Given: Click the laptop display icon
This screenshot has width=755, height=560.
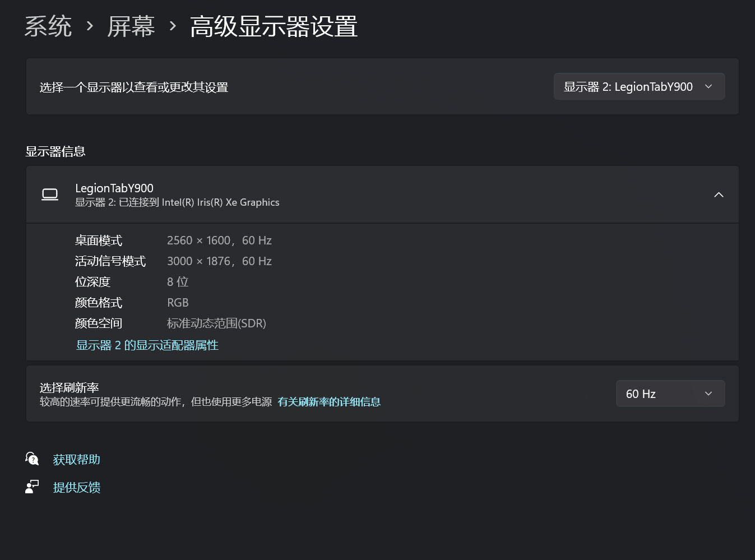Looking at the screenshot, I should (50, 195).
